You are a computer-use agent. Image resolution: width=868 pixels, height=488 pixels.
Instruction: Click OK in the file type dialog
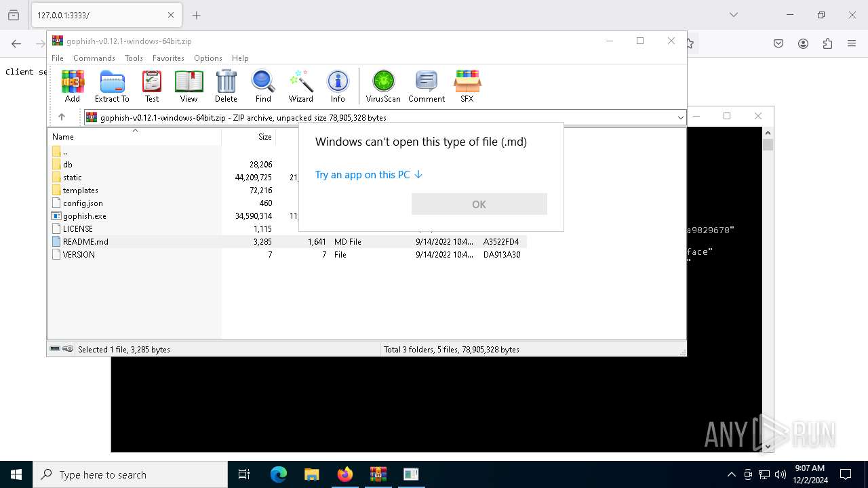click(x=479, y=204)
